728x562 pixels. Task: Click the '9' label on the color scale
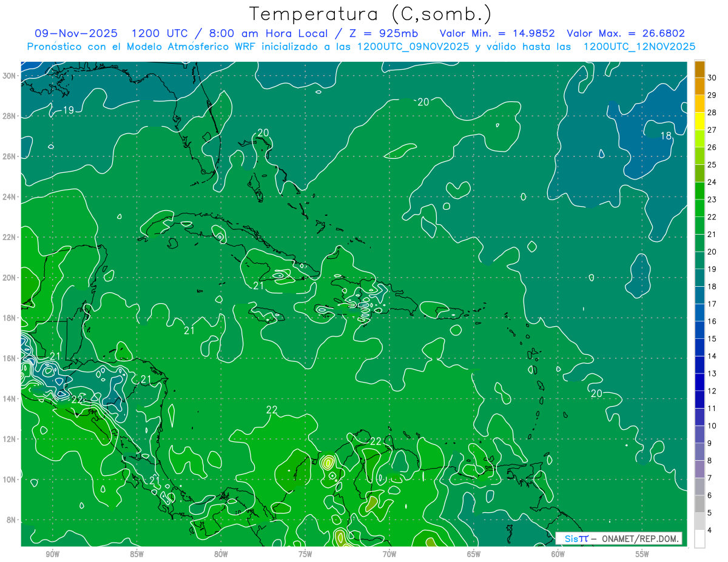point(710,443)
